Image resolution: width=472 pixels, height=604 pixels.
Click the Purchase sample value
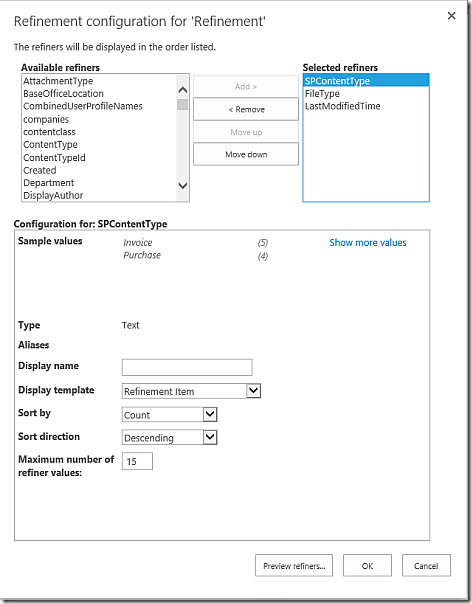[x=142, y=255]
